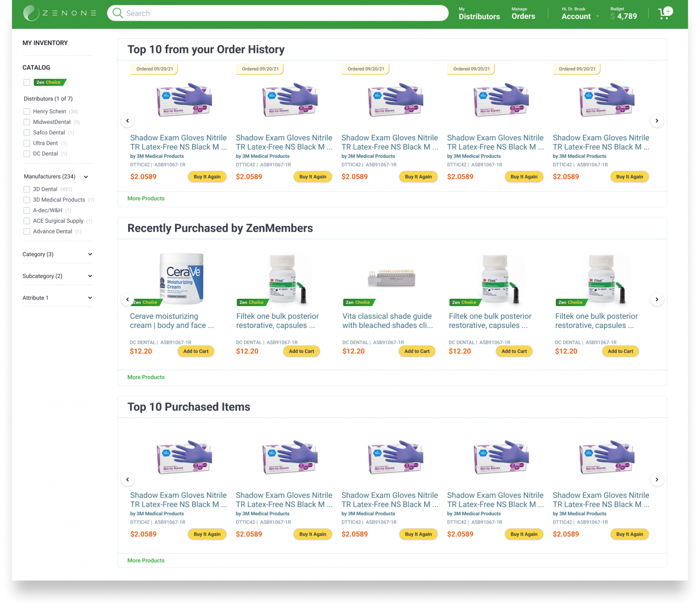
Task: Open More Products under Recently Purchased by ZenMembers
Action: click(x=146, y=377)
